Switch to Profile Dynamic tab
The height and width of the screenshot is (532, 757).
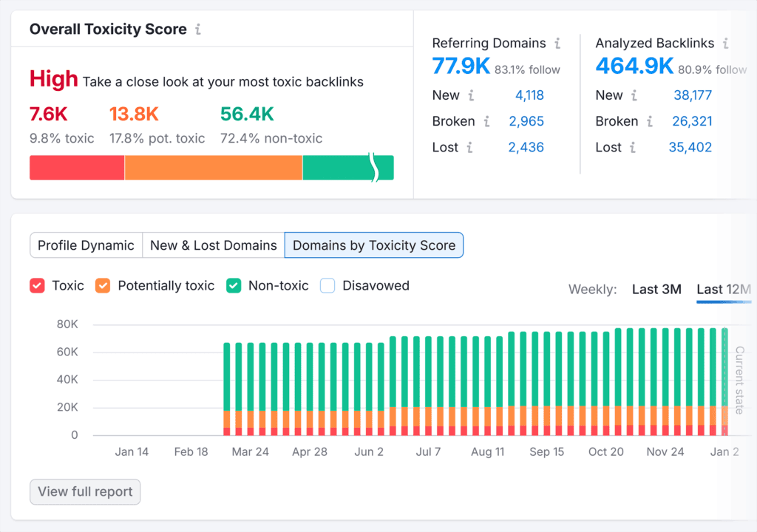coord(86,245)
